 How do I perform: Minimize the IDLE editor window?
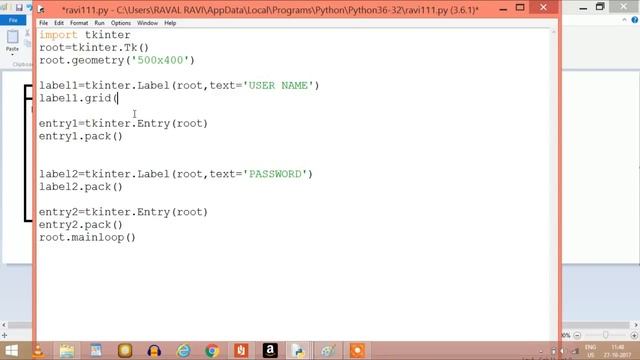click(503, 8)
